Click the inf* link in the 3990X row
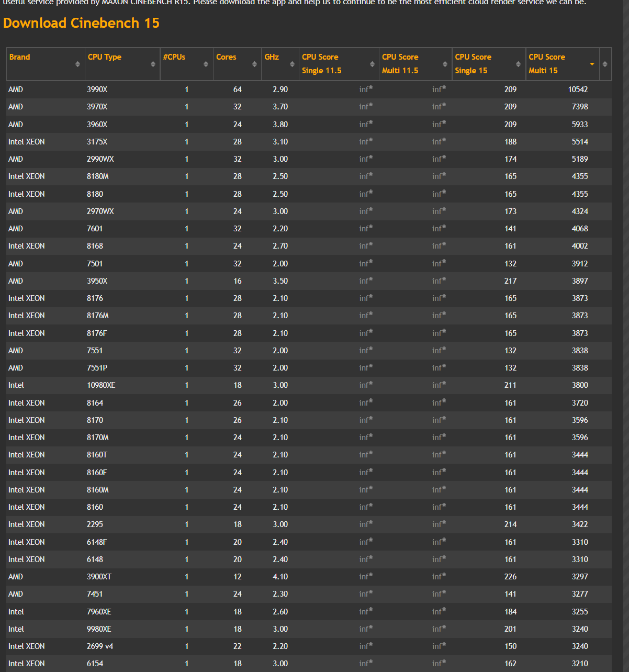 (365, 89)
